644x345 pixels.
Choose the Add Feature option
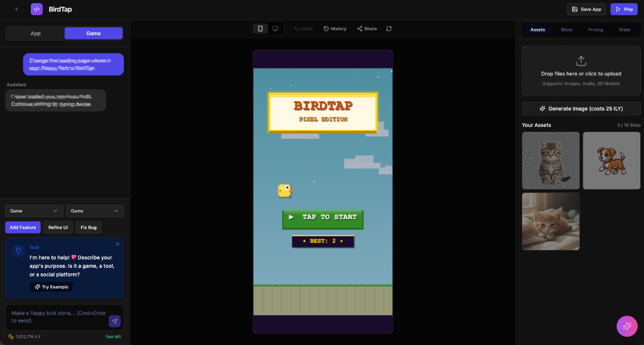click(23, 227)
